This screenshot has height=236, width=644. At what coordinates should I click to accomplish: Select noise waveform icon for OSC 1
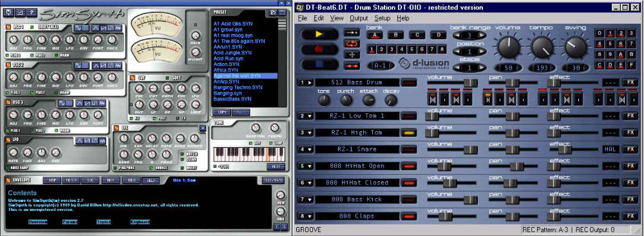118,28
